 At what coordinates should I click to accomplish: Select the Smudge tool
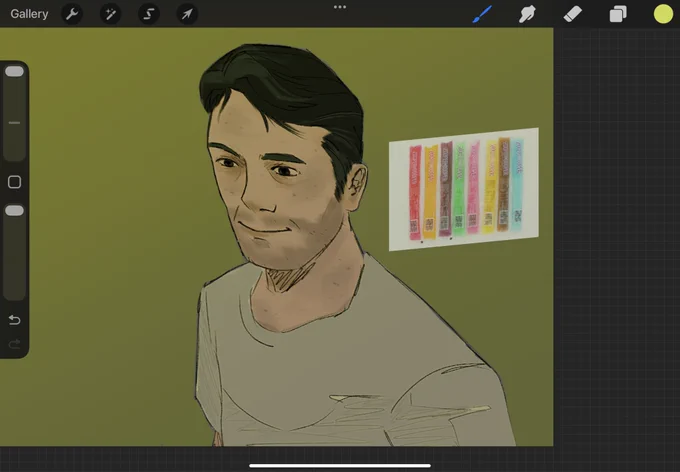click(527, 14)
